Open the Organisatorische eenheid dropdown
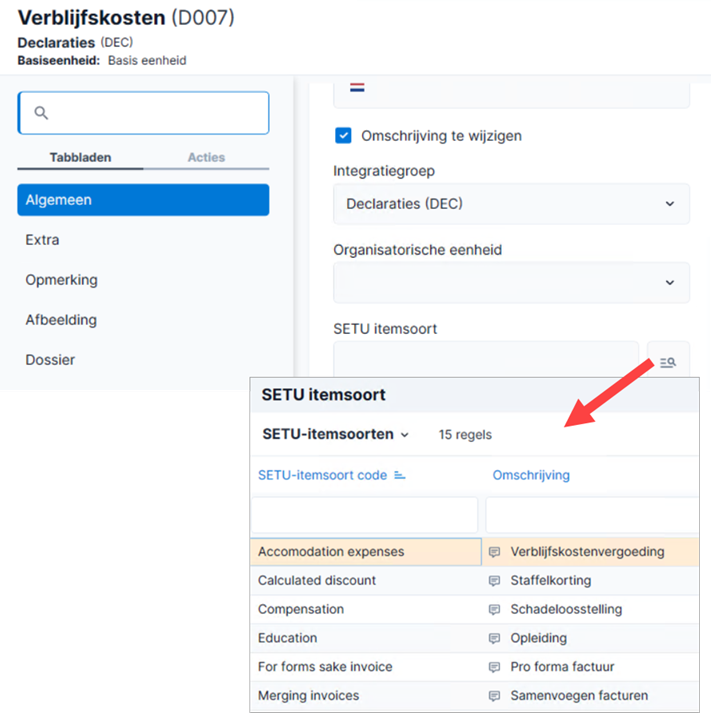This screenshot has width=711, height=713. [511, 282]
